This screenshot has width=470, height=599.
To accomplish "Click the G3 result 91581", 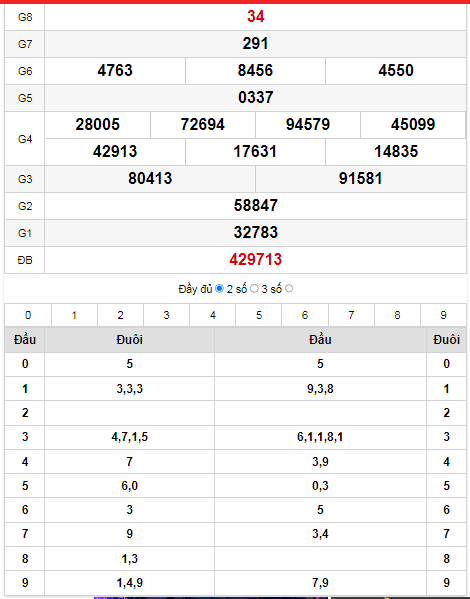I will pos(360,179).
